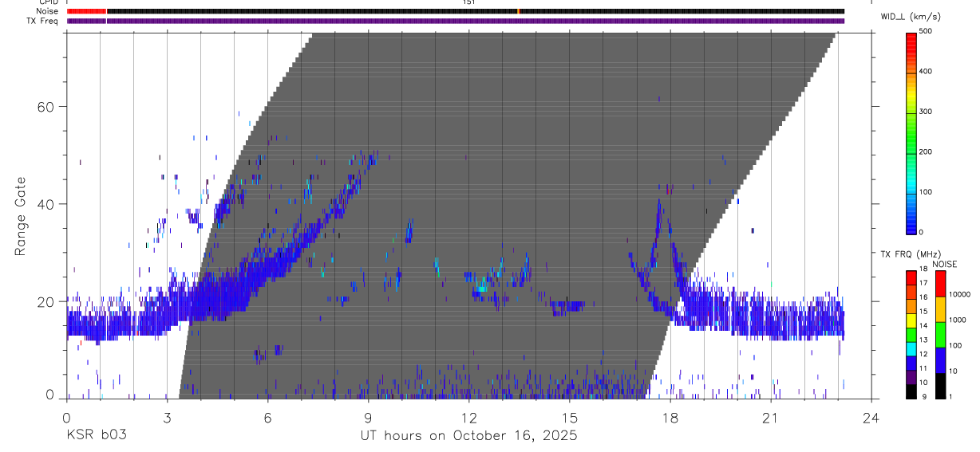The width and height of the screenshot is (980, 452).
Task: Click the '151' CPID value above the plot
Action: (x=468, y=2)
